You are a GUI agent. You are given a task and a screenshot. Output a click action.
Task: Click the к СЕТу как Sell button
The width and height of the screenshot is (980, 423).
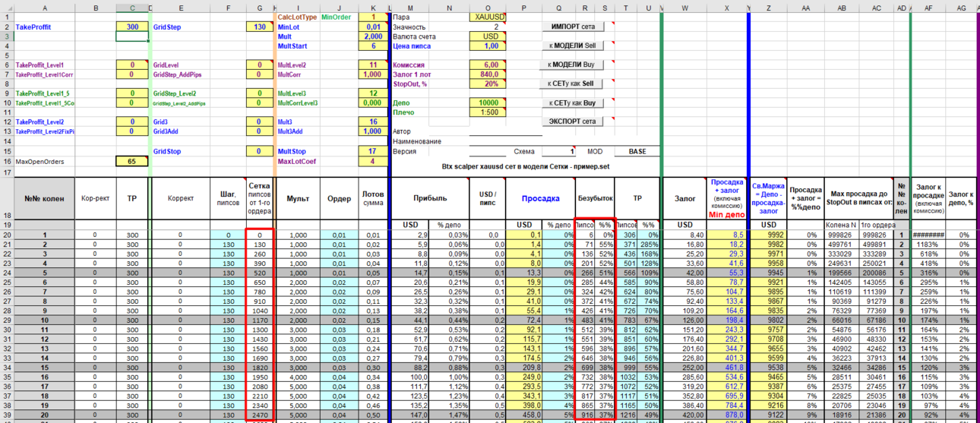click(573, 84)
